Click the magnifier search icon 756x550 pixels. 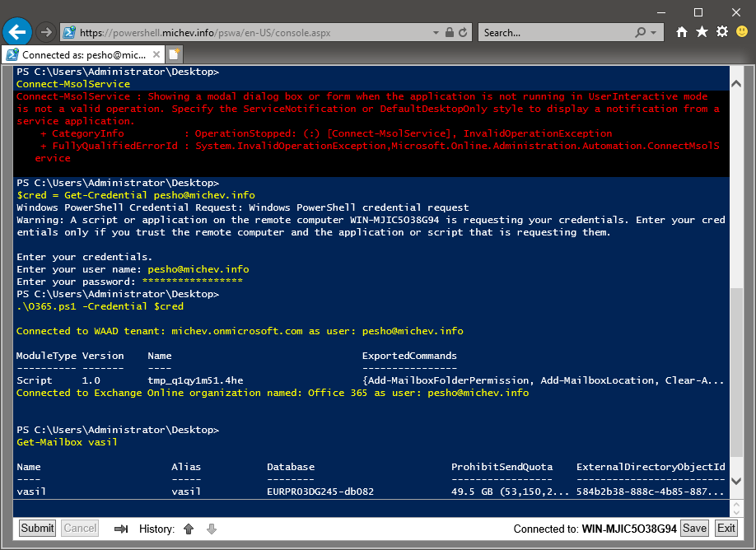[640, 32]
